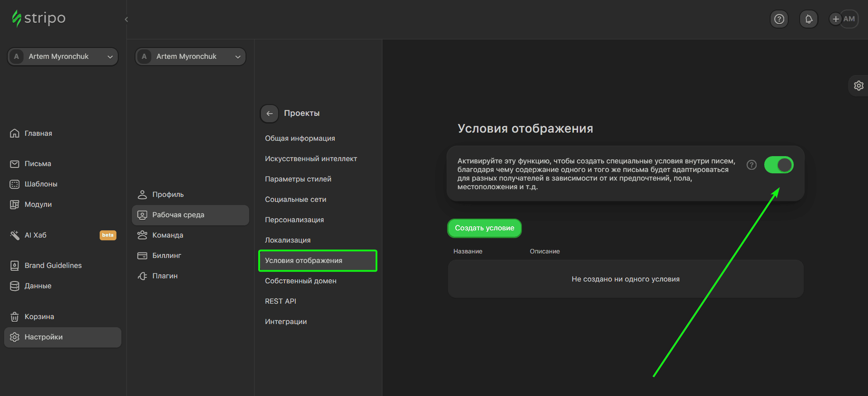Open Собственный домен

[301, 281]
